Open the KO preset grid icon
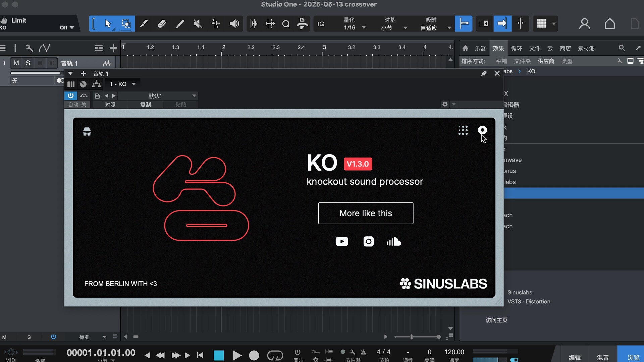644x362 pixels. (463, 130)
